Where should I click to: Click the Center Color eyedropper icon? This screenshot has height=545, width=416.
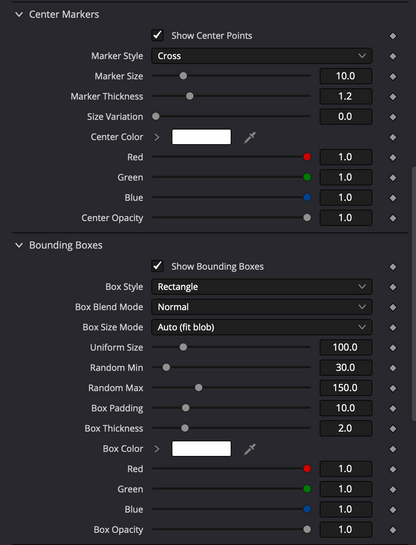(x=250, y=137)
